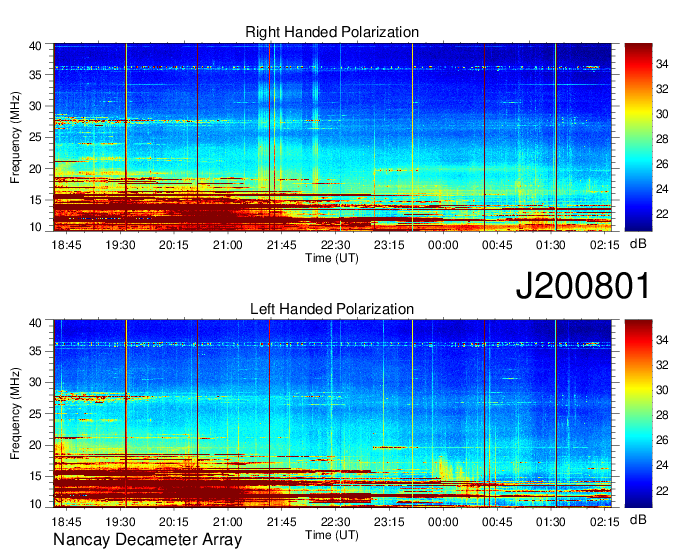Click 35 MHz tick on Right Handed frequency axis
This screenshot has width=680, height=552.
[35, 75]
